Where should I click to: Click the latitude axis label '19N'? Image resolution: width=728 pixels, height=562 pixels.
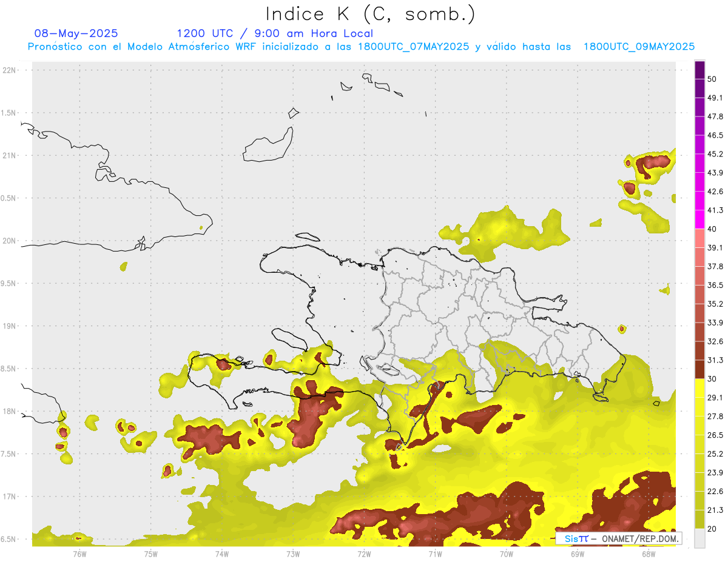[x=9, y=326]
